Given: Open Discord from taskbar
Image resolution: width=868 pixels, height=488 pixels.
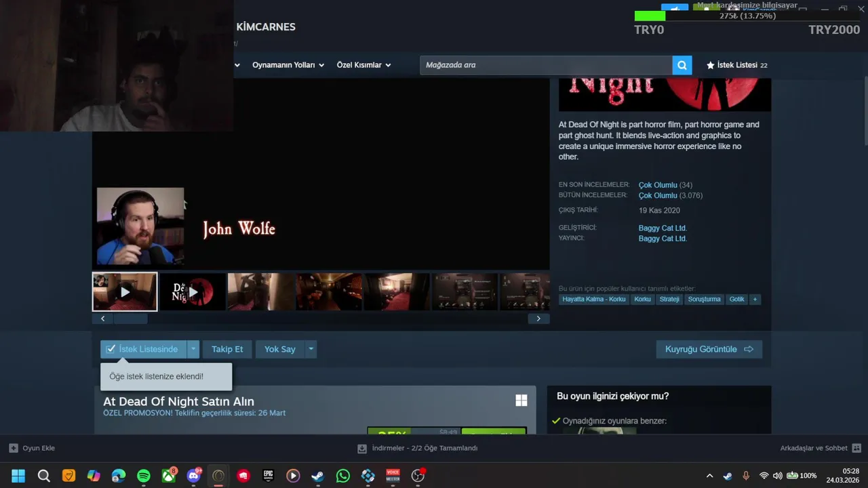Looking at the screenshot, I should [x=193, y=476].
